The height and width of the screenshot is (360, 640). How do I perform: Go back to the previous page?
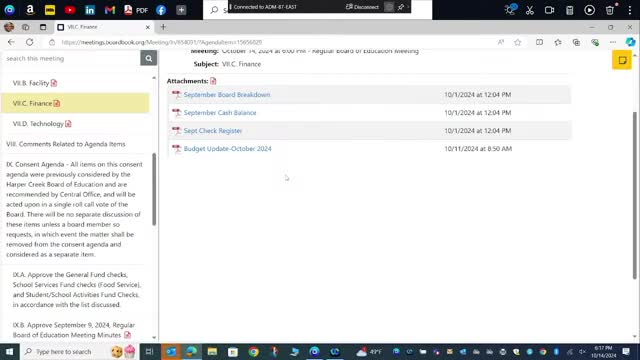click(11, 42)
